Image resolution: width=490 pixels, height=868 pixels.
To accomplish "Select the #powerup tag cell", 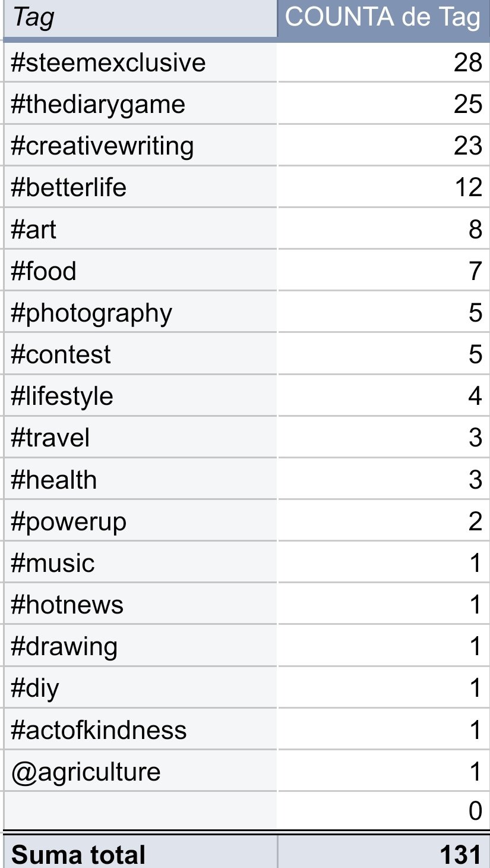I will [x=140, y=521].
